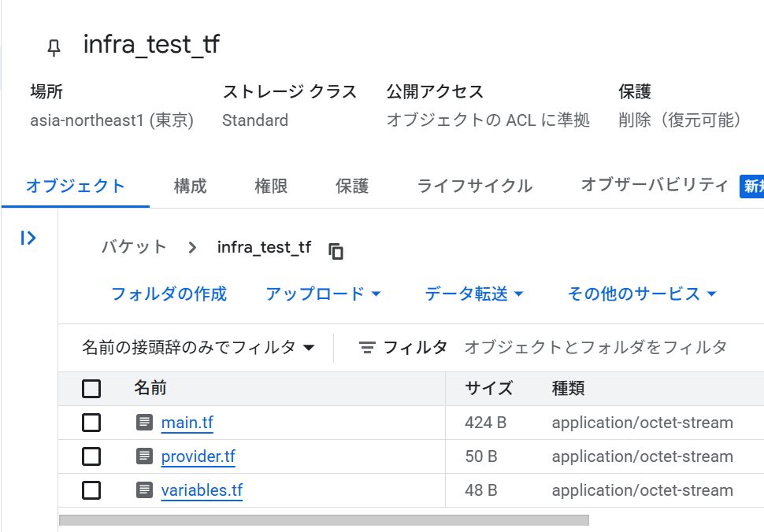Image resolution: width=764 pixels, height=532 pixels.
Task: Switch to the 構成 tab
Action: (x=190, y=186)
